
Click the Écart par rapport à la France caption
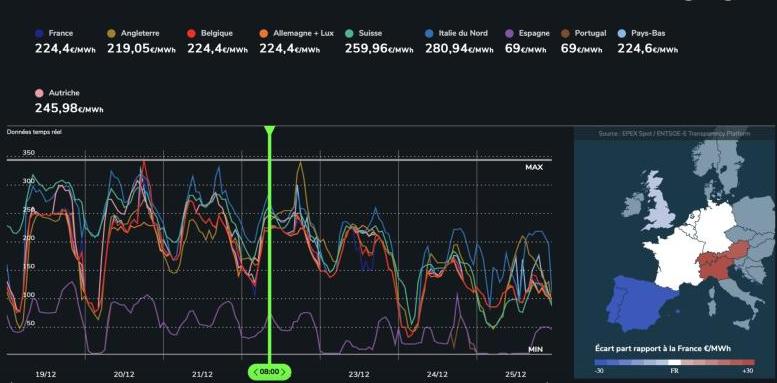663,349
